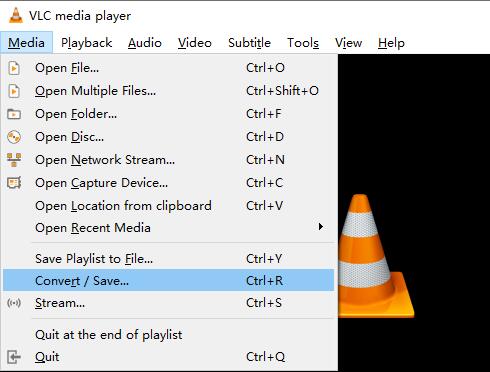Select Convert / Save entry
Viewport: 490px width, 372px height.
pos(168,281)
